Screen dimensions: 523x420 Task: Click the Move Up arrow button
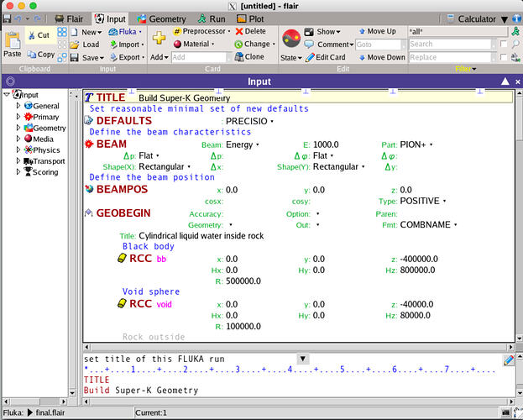coord(377,31)
